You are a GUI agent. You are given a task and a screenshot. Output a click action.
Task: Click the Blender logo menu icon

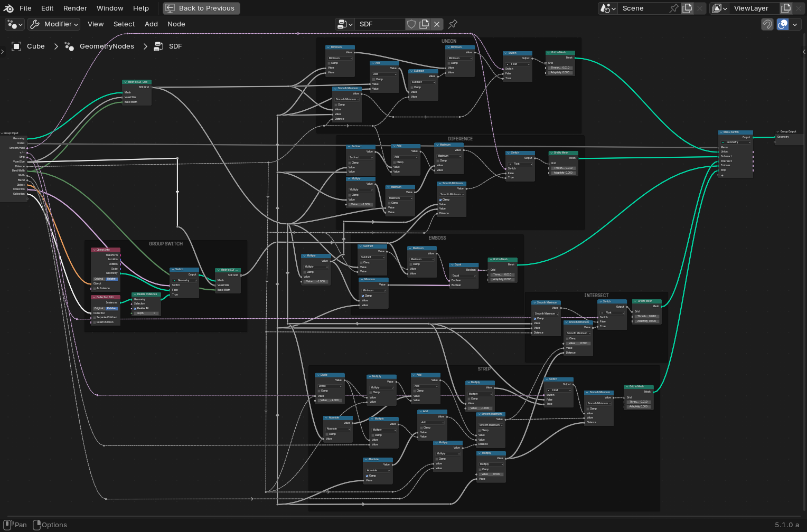click(8, 8)
